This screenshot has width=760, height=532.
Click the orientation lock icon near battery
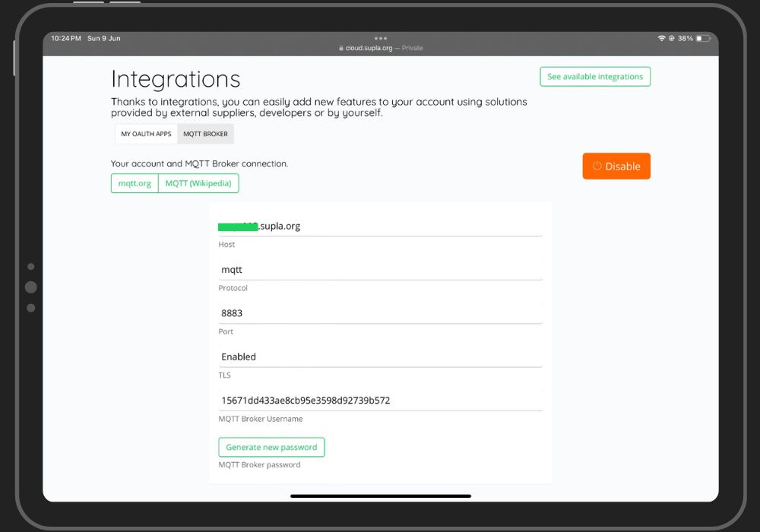pyautogui.click(x=671, y=39)
